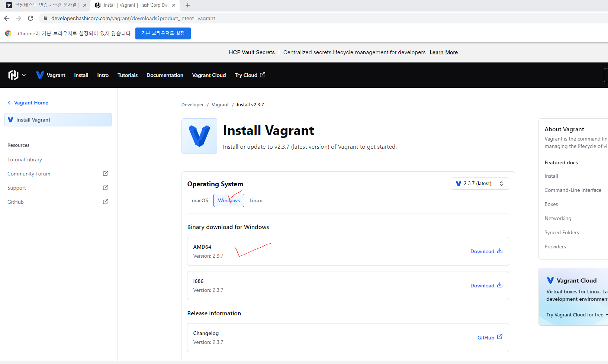
Task: Open Synced Folders featured doc
Action: (x=562, y=232)
